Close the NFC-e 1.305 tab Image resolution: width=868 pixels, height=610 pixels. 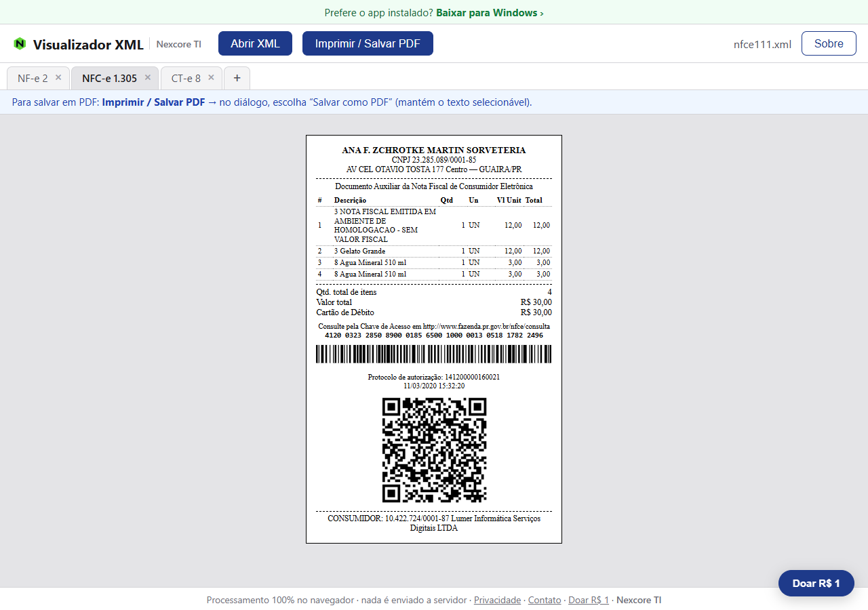tap(148, 77)
